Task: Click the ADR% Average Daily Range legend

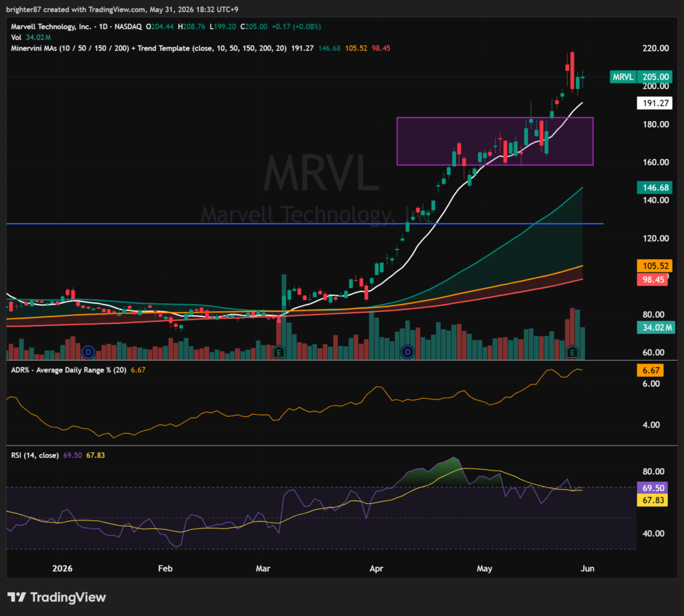Action: (78, 370)
